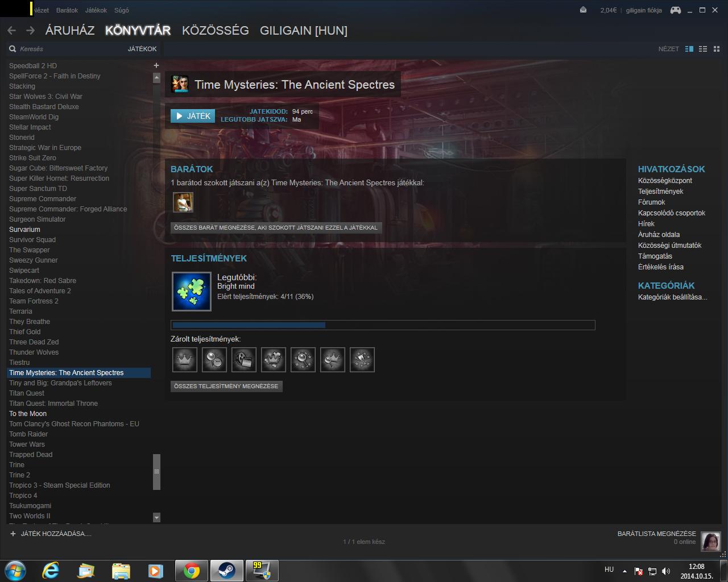Select seventh locked achievement icon
Screen dimensions: 728x582
[x=362, y=360]
